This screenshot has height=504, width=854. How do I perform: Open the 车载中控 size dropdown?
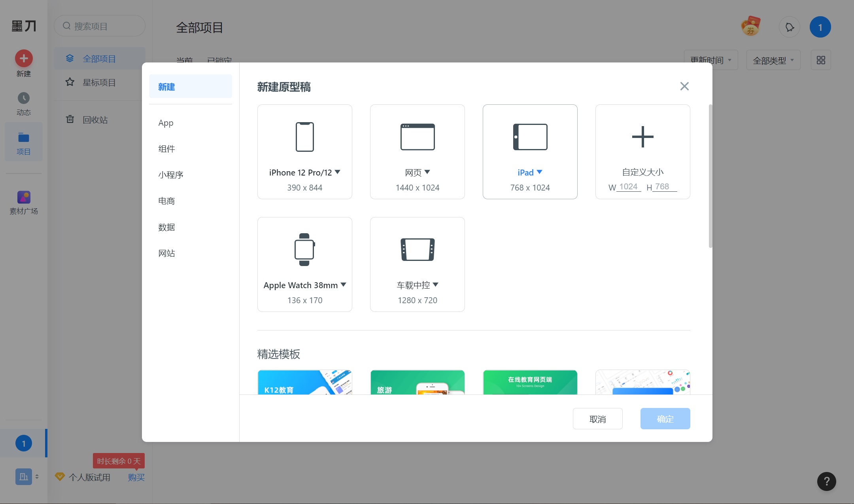[x=436, y=285]
